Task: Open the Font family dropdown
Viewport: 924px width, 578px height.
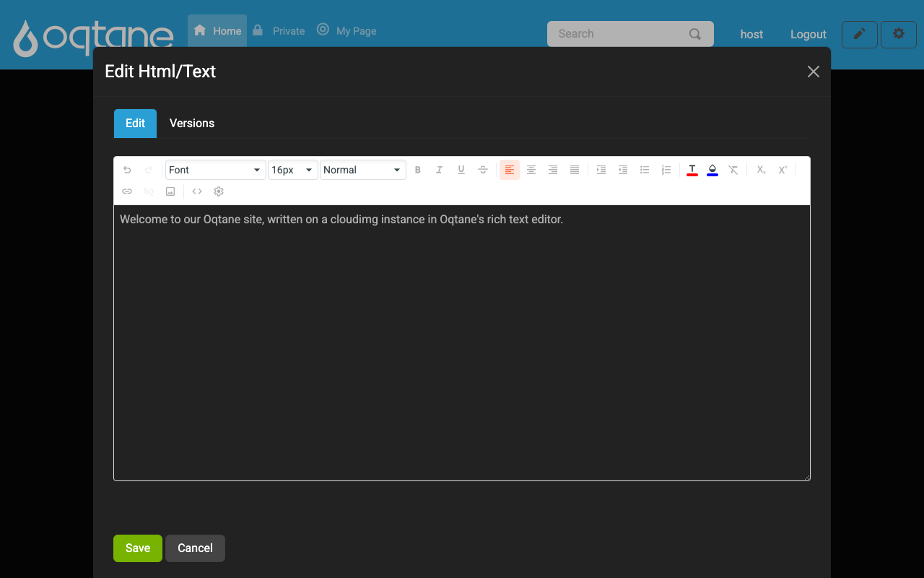Action: point(216,170)
